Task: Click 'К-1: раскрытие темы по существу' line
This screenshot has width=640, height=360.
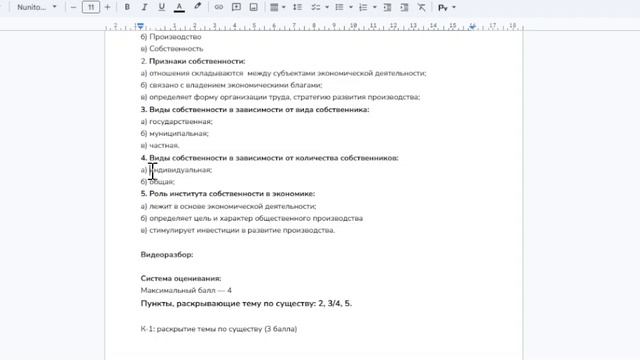Action: point(219,329)
